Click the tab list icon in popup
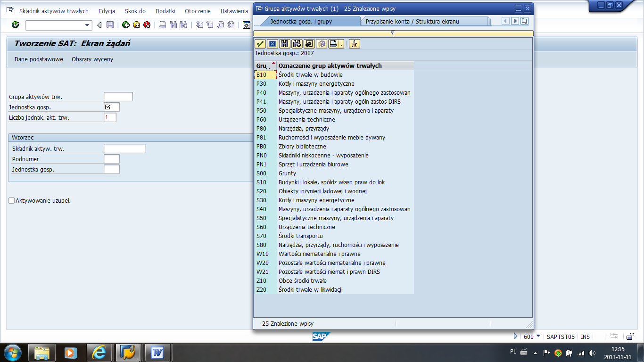644x362 pixels. [524, 21]
